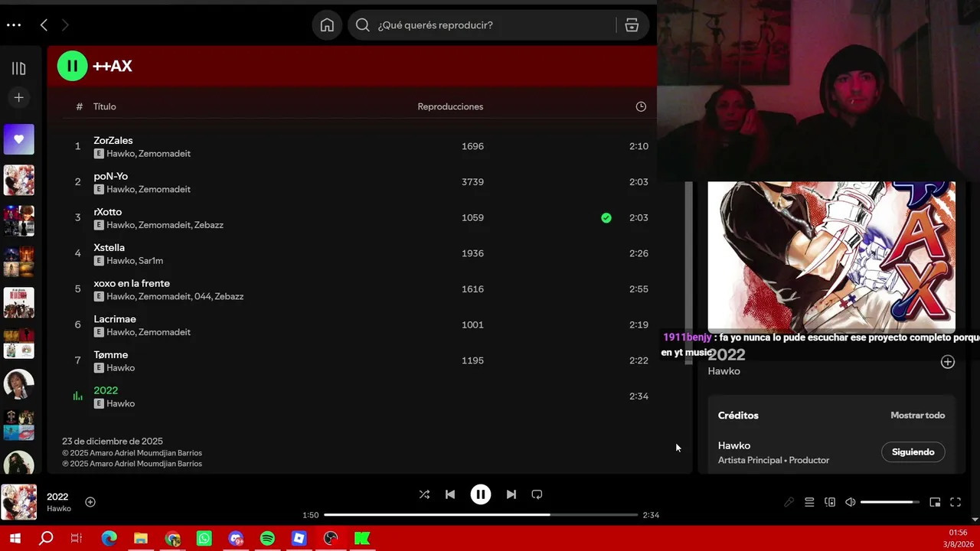Mute the volume with the speaker icon
Viewport: 980px width, 551px height.
click(850, 502)
